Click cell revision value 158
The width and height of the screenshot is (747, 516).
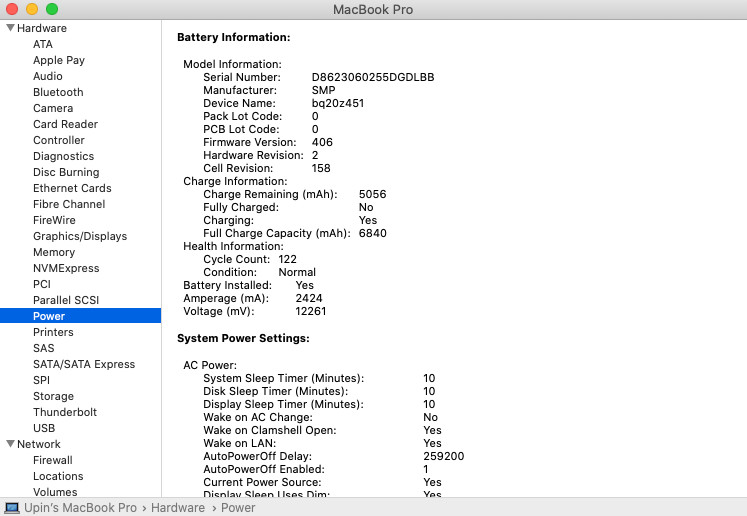[x=321, y=168]
